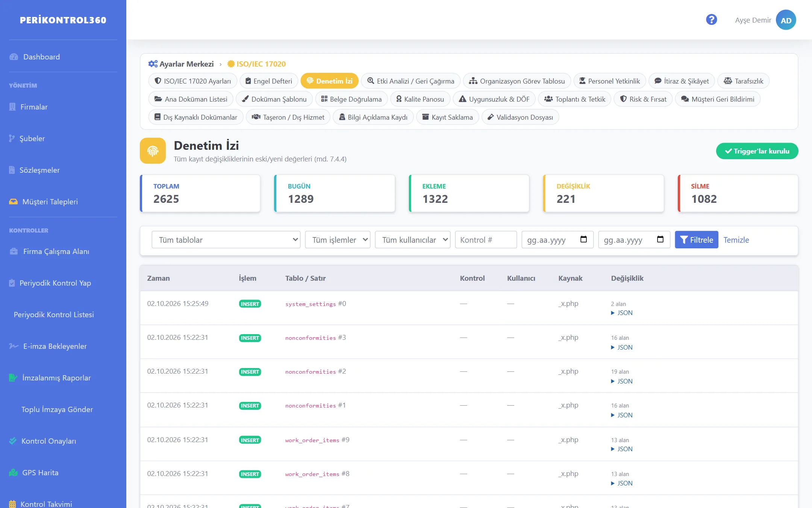The image size is (812, 508).
Task: Open Toplu İmzaya Gönder sidebar item
Action: coord(57,409)
